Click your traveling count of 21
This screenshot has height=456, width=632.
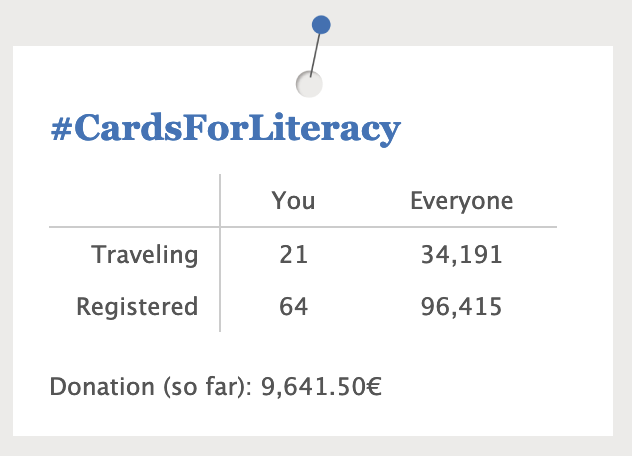click(x=293, y=255)
